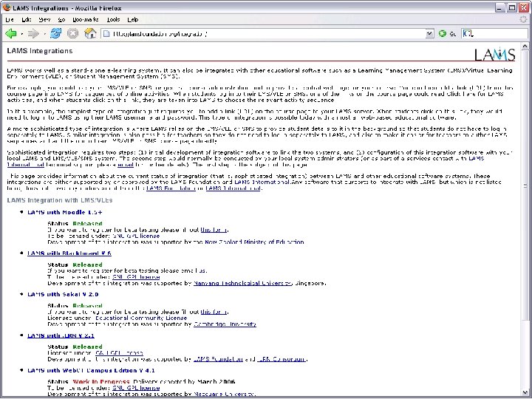Follow the Cambridge University link
This screenshot has height=399, width=532.
(x=225, y=324)
